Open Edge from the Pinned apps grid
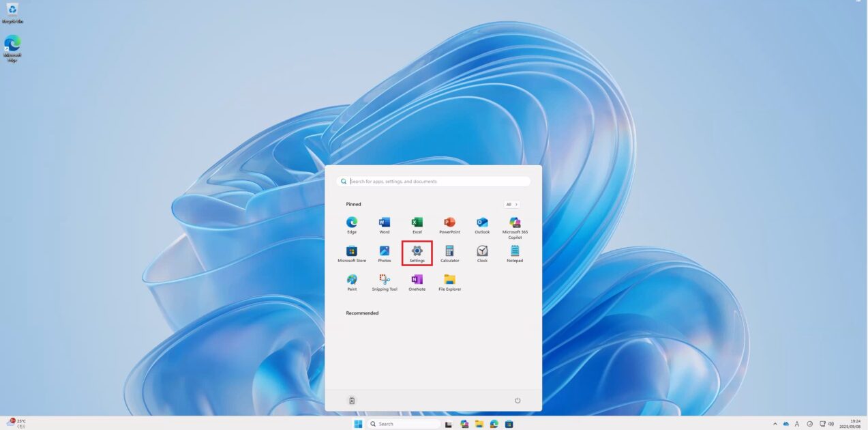The height and width of the screenshot is (430, 868). coord(352,225)
